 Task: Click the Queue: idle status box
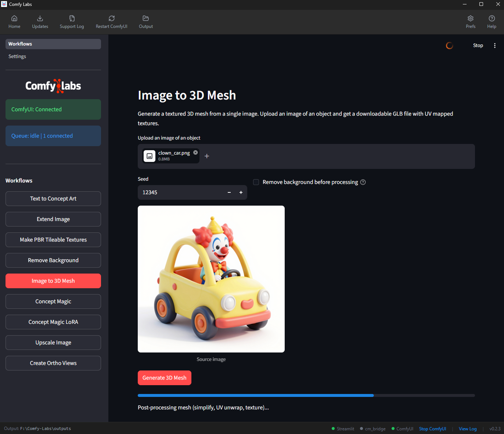53,136
